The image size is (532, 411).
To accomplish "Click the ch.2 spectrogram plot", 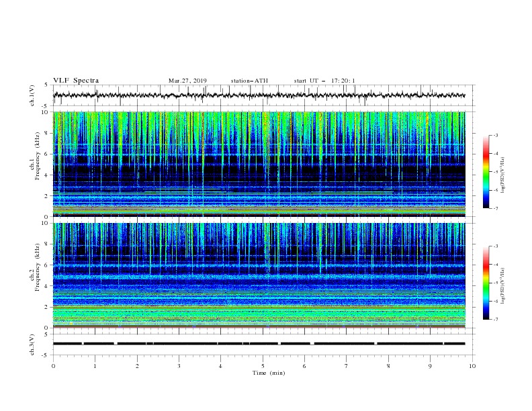I will (x=259, y=275).
